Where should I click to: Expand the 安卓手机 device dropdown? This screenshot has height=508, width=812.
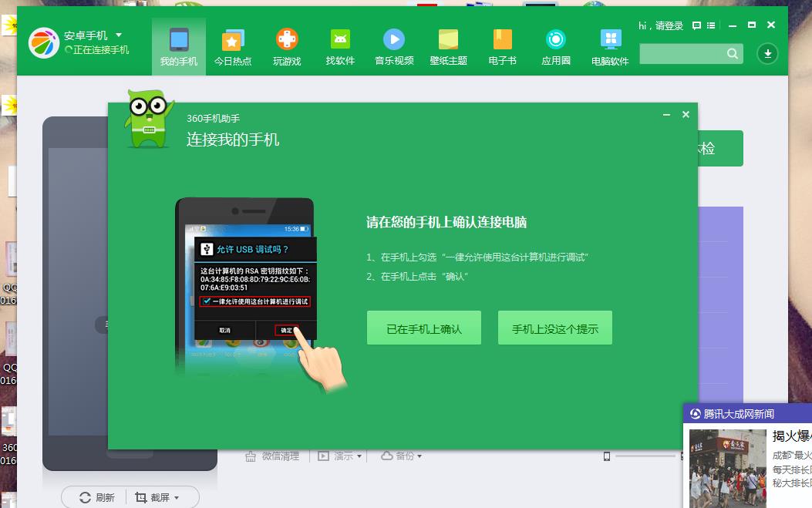119,35
